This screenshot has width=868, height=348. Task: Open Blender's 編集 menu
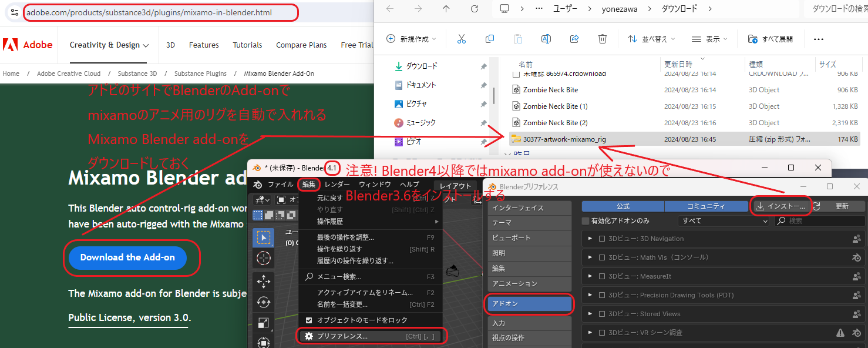(x=309, y=185)
